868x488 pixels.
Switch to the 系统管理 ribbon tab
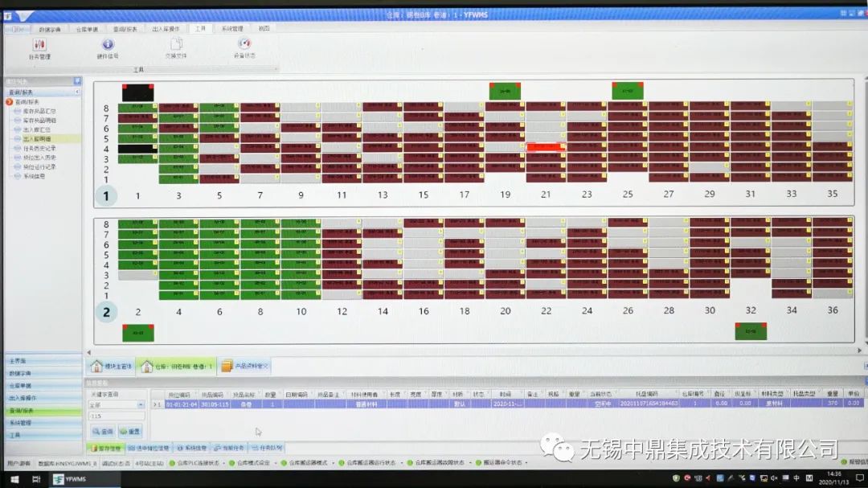point(231,28)
